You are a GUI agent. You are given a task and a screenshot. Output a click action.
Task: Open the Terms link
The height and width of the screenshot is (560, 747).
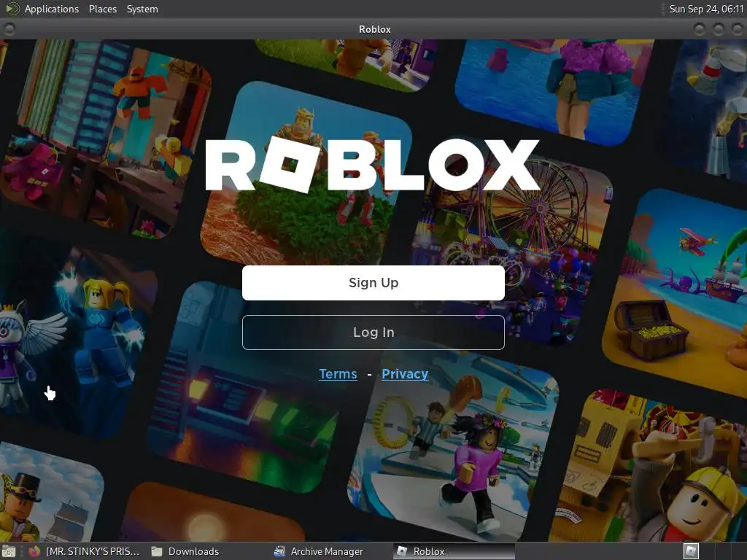[338, 374]
